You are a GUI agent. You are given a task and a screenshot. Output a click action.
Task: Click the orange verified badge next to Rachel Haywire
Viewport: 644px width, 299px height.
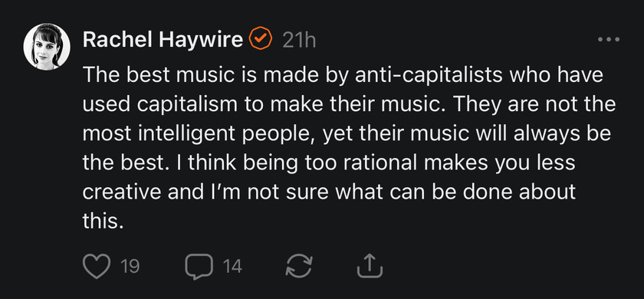[x=261, y=38]
